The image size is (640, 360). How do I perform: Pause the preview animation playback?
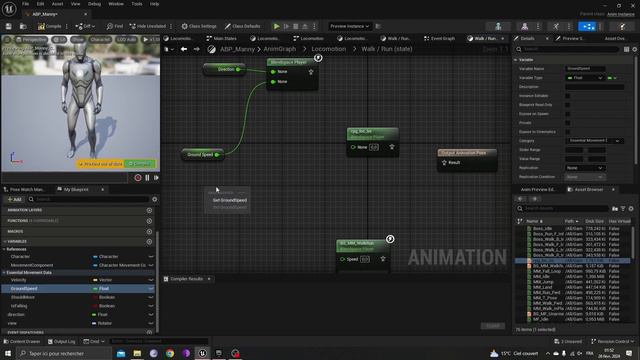coord(147,178)
